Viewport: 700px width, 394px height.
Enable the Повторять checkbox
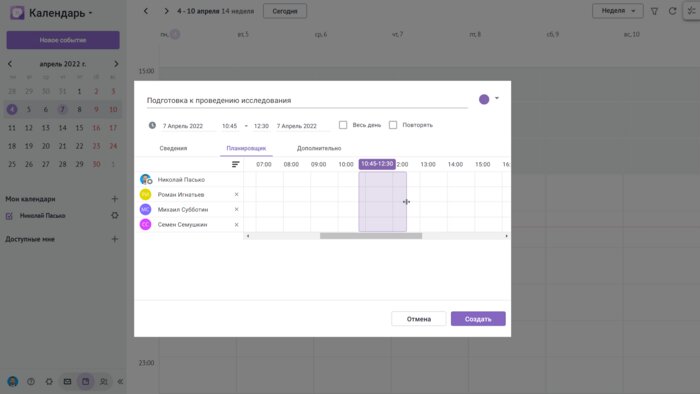393,125
